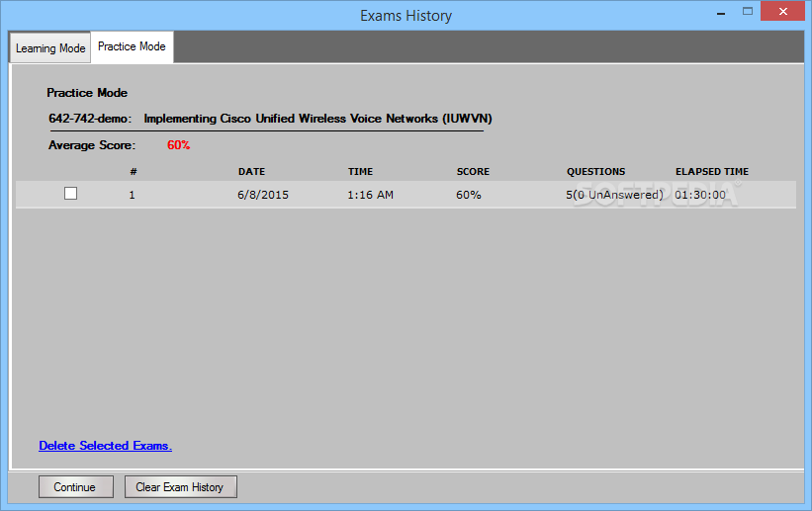Minimize the Exams History window
The width and height of the screenshot is (812, 511).
(721, 12)
